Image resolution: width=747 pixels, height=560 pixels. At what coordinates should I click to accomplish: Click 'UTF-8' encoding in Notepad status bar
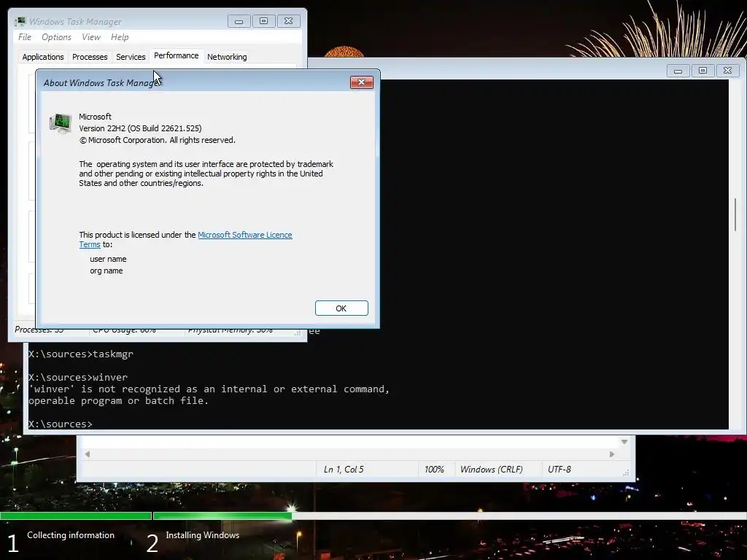tap(560, 470)
